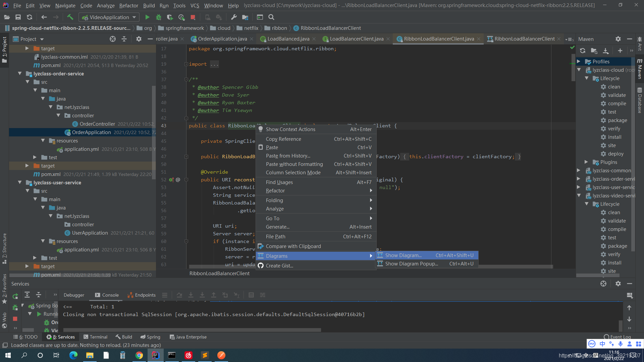
Task: Expand all services icon
Action: [x=27, y=295]
